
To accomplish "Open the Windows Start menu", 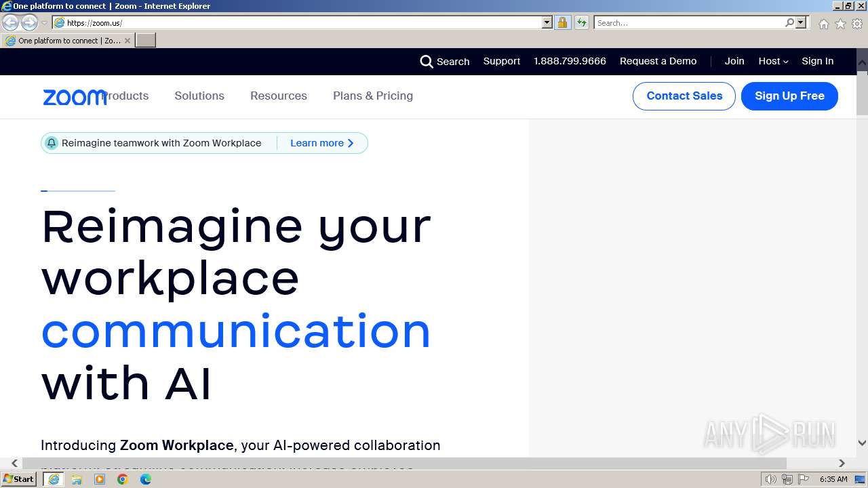I will tap(18, 479).
